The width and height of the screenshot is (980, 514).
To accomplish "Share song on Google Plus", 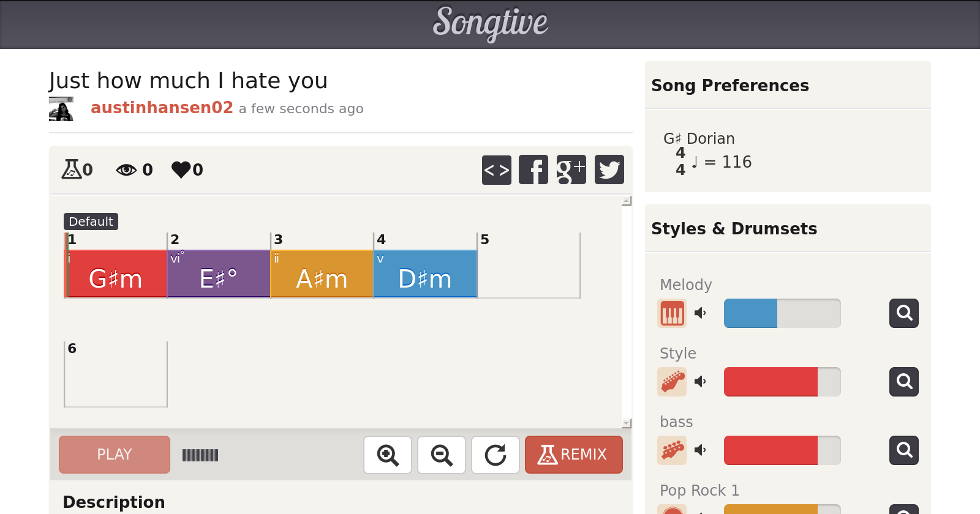I will click(571, 169).
